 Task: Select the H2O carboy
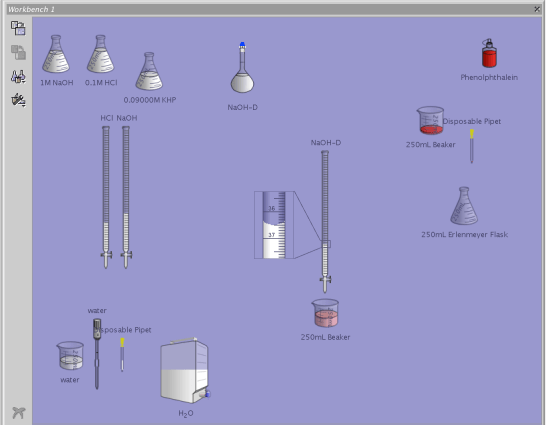pos(185,370)
